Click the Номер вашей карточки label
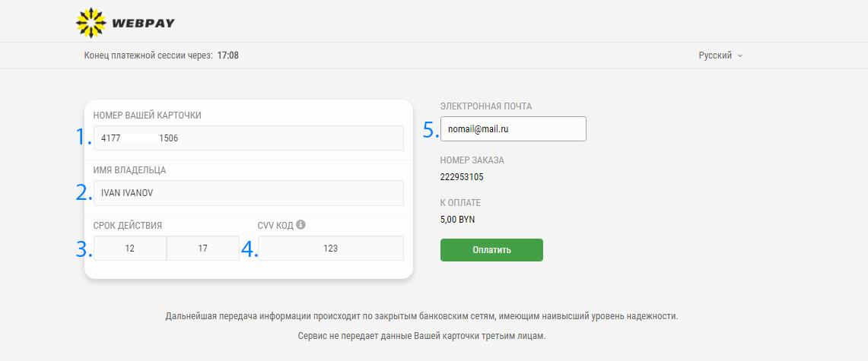Screen dimensions: 868x361 (147, 116)
